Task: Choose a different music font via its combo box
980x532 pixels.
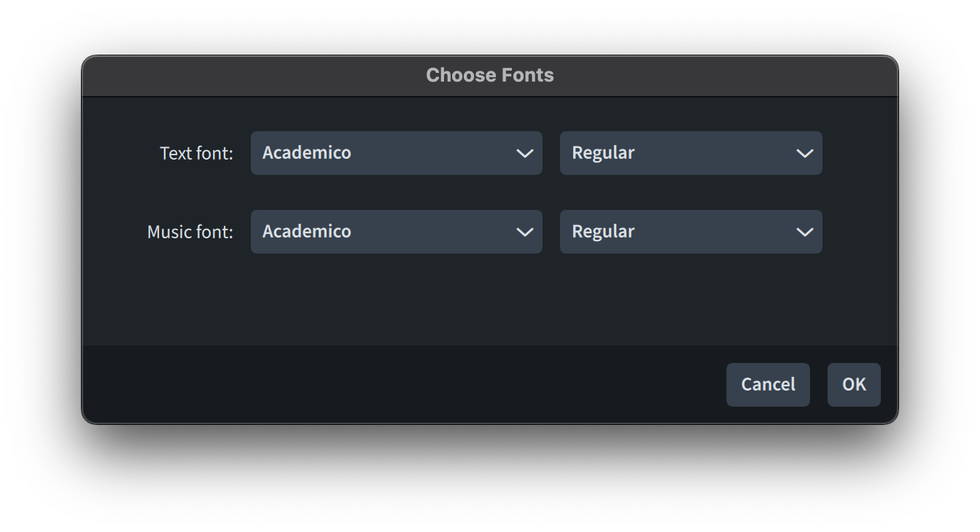Action: point(396,231)
